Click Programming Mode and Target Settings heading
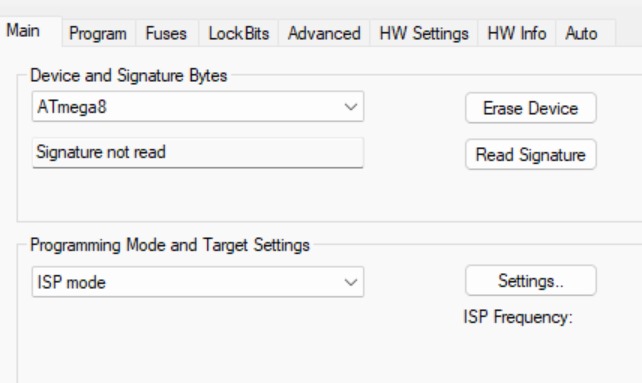Viewport: 642px width, 383px height. (x=170, y=245)
